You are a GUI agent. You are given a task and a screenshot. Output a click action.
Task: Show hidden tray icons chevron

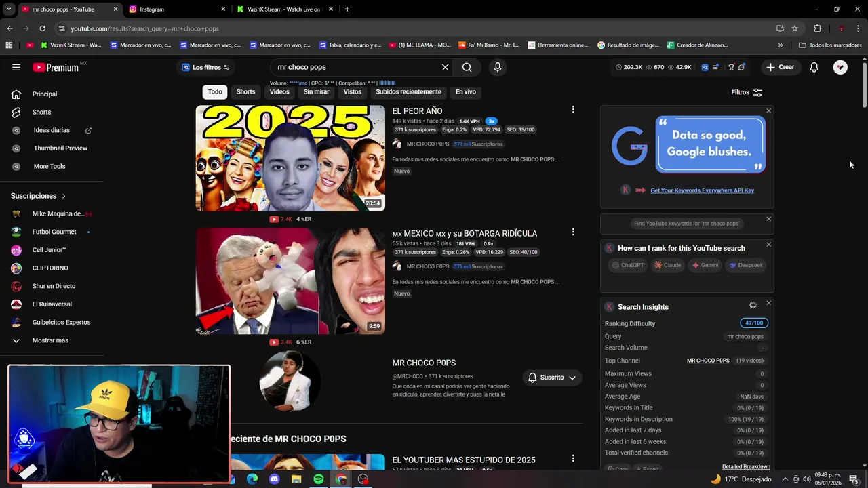coord(785,479)
